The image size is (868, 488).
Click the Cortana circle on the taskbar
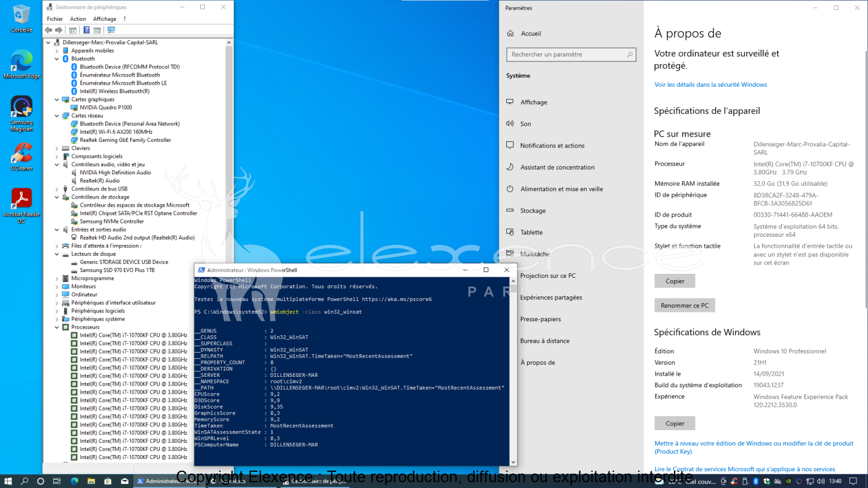pos(41,481)
